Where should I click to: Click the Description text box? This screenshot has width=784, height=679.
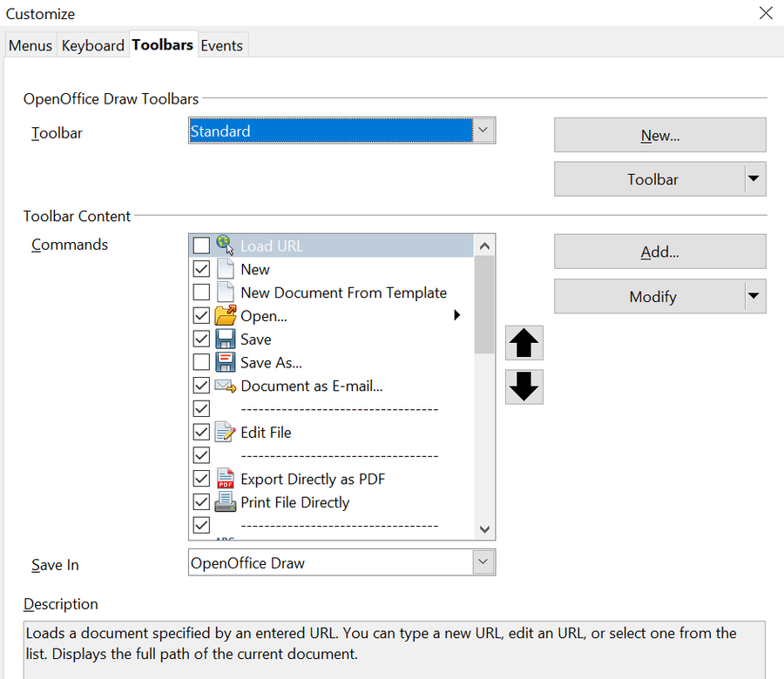tap(395, 649)
